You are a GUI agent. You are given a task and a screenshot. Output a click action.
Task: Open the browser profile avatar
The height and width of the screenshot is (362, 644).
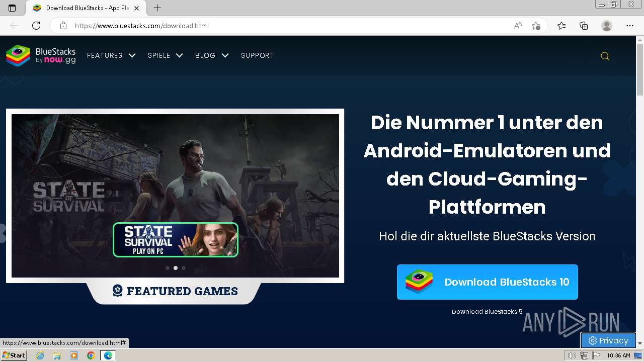click(x=607, y=26)
